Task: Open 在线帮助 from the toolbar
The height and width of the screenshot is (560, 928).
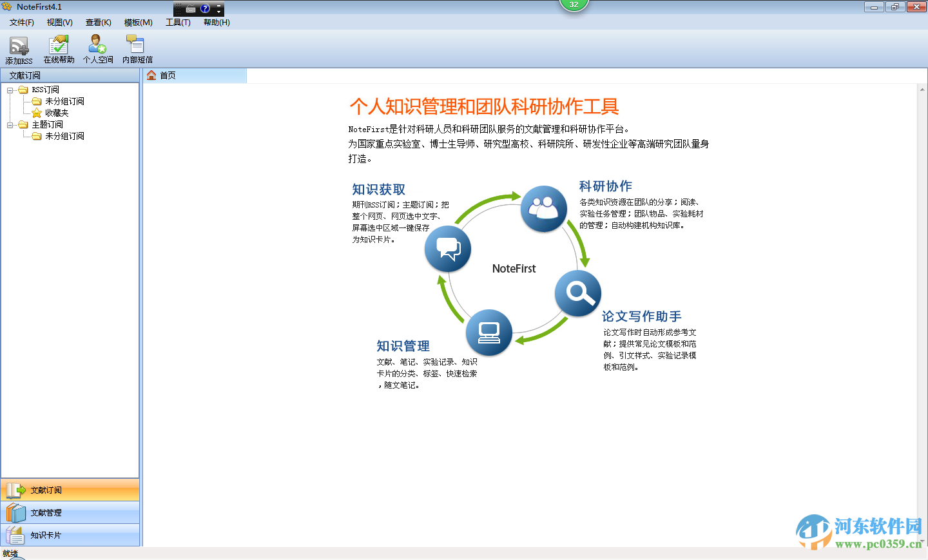Action: [58, 48]
